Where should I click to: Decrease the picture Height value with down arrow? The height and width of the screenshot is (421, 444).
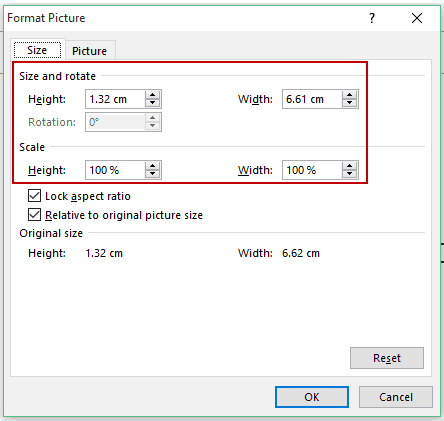152,103
